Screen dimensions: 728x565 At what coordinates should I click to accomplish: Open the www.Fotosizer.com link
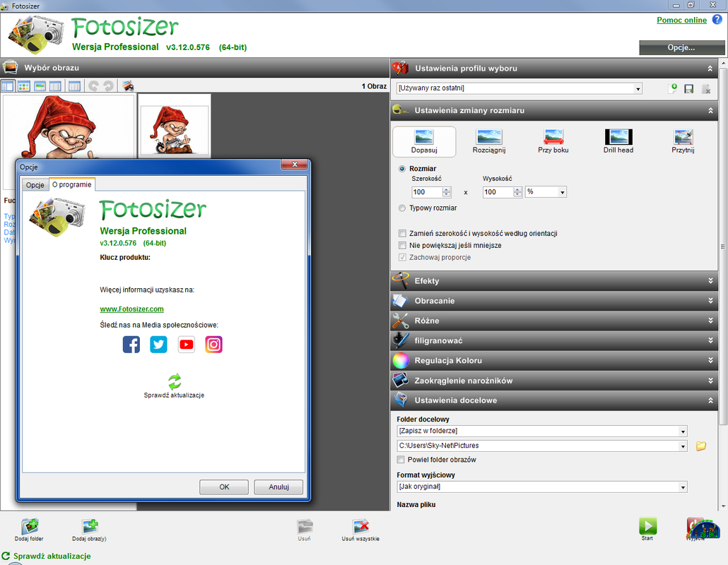[x=132, y=309]
